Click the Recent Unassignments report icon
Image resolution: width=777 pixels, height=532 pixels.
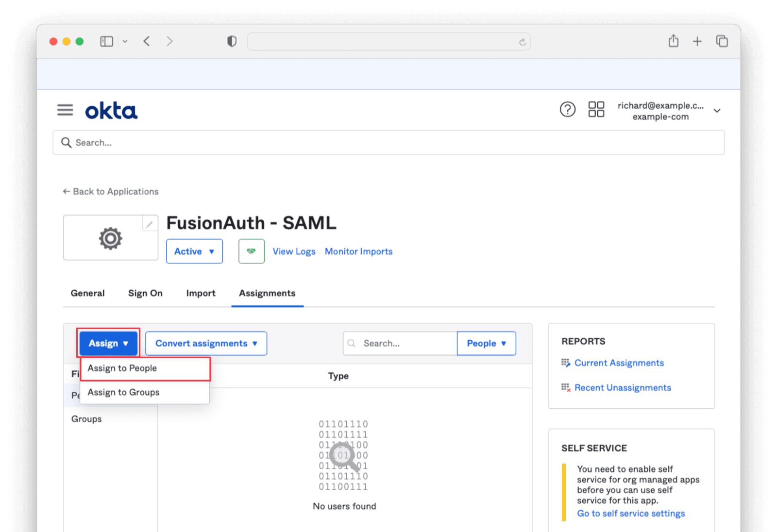click(x=566, y=387)
